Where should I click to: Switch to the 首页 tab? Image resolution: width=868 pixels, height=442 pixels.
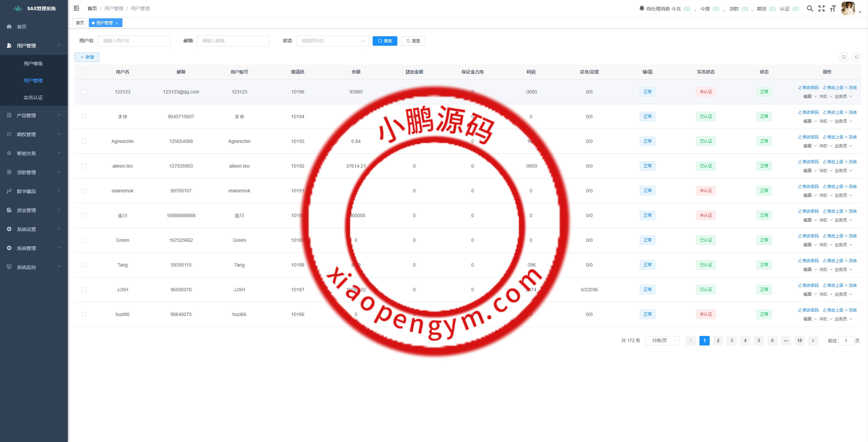80,23
